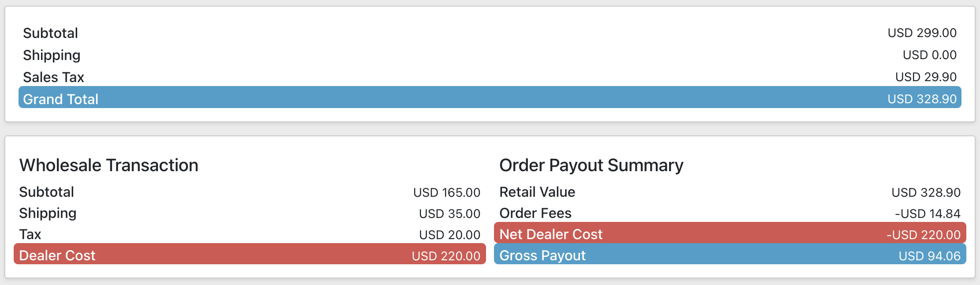This screenshot has width=980, height=285.
Task: Click the Gross Payout label
Action: (x=542, y=255)
